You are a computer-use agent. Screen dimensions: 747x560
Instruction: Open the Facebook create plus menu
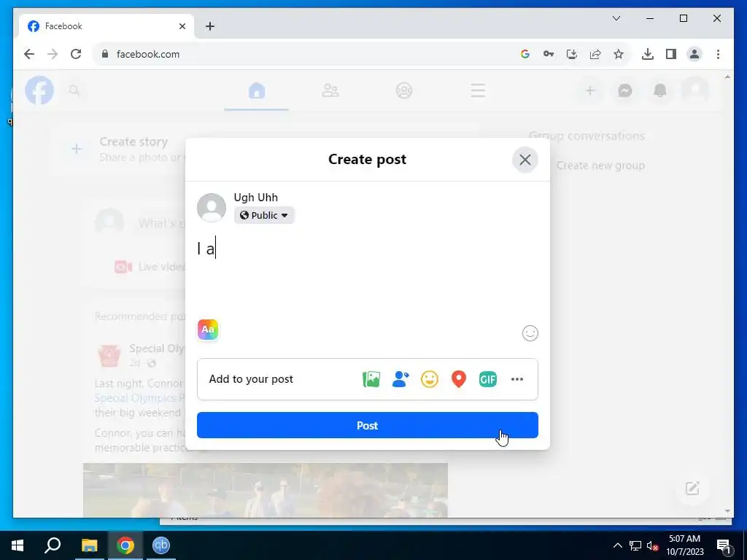589,90
